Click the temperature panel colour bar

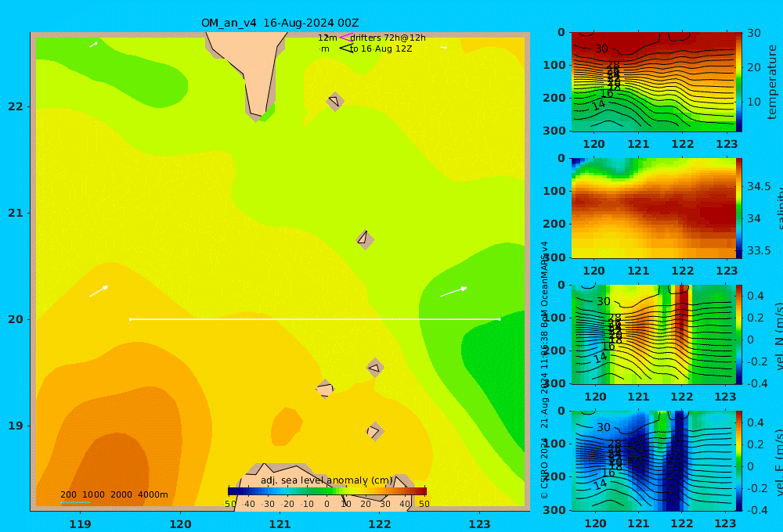739,82
